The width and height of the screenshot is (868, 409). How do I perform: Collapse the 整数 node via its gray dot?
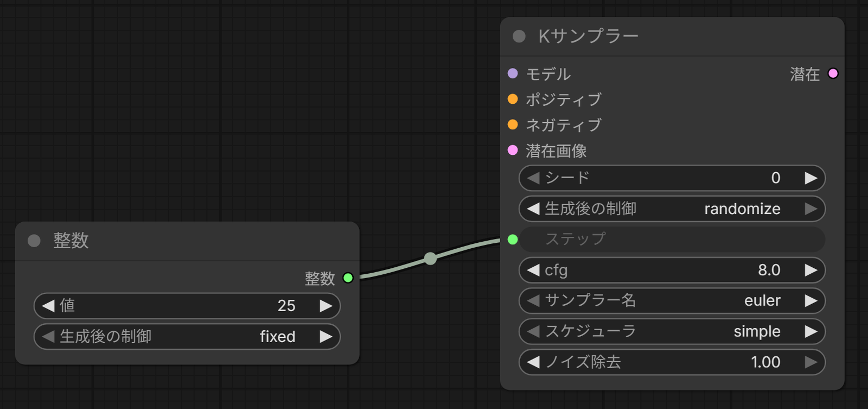(34, 241)
